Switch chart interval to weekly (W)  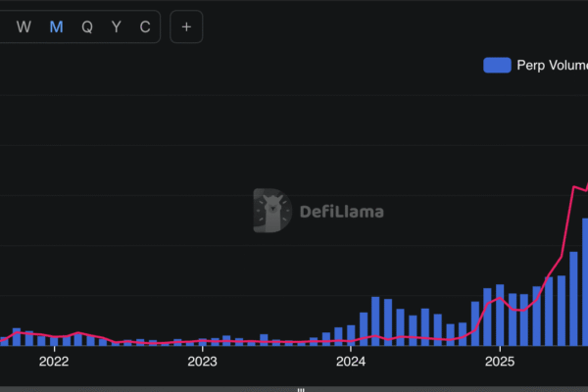[x=24, y=26]
